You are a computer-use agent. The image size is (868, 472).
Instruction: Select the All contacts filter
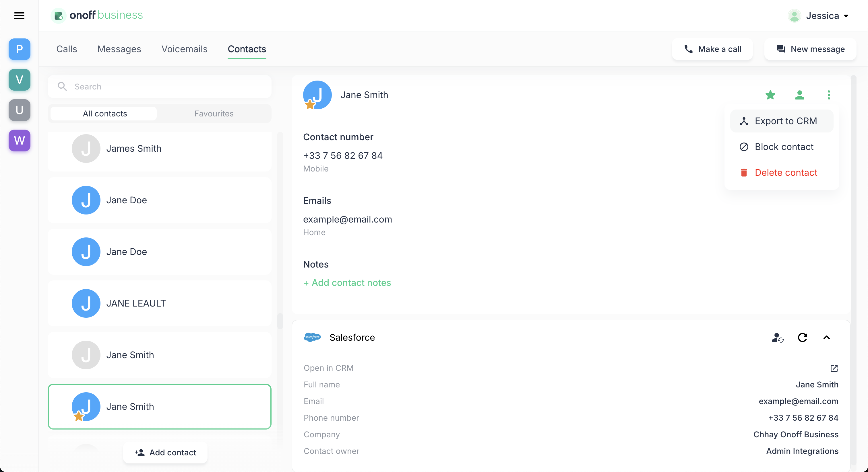pos(104,114)
